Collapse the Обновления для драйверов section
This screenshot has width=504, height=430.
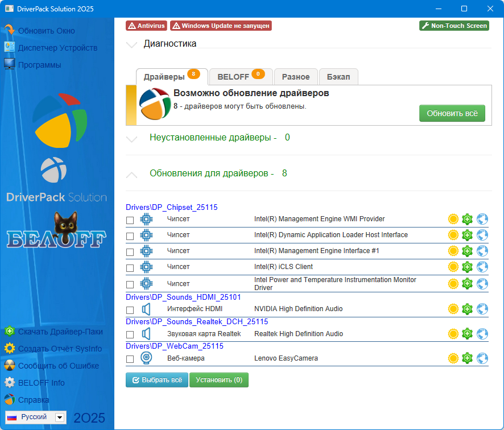[x=132, y=174]
